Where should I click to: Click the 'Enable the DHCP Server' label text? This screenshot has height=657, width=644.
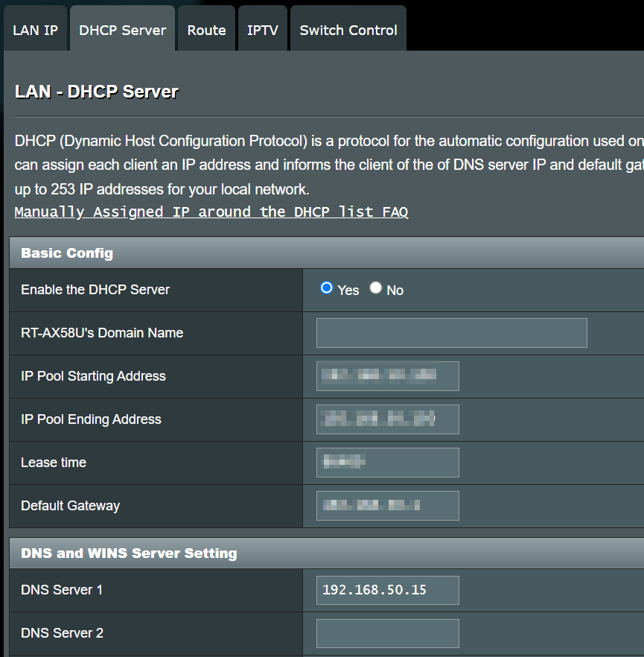coord(95,290)
